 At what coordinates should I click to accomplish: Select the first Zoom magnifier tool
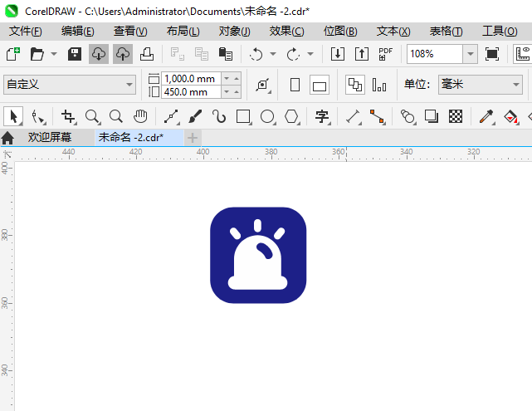92,117
